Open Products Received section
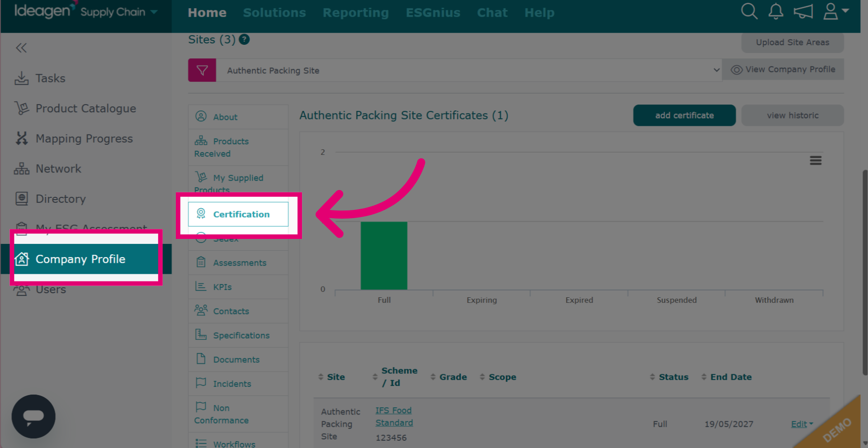The height and width of the screenshot is (448, 868). [238, 147]
